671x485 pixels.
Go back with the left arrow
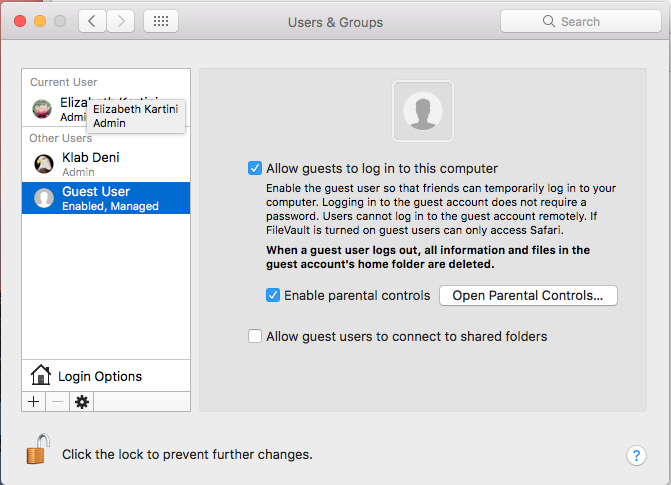point(92,21)
